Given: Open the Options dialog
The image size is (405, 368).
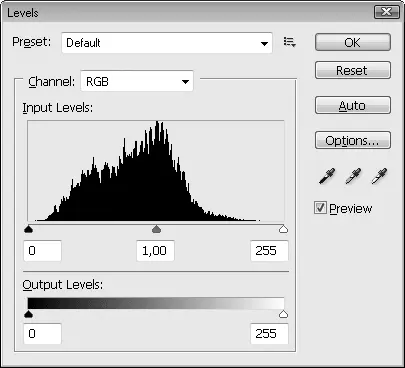Looking at the screenshot, I should click(353, 140).
